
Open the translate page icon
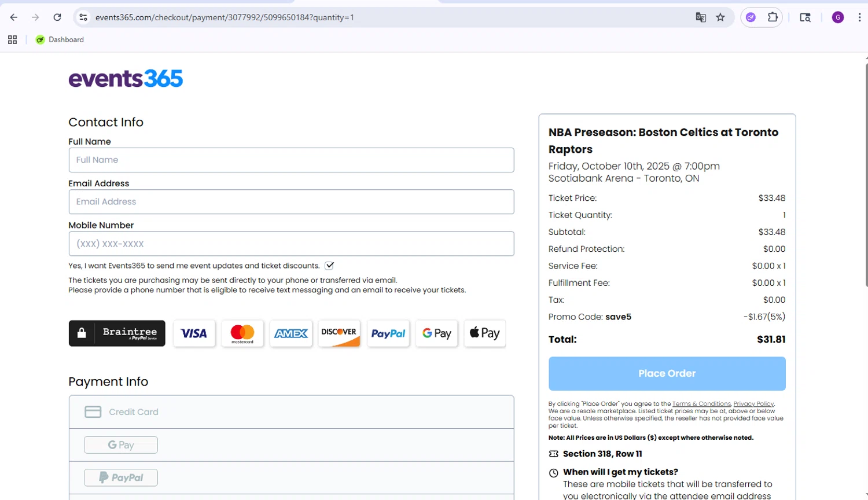[701, 17]
